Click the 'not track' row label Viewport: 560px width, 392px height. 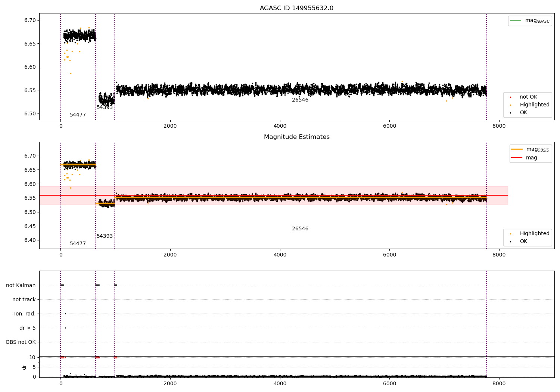[x=24, y=299]
